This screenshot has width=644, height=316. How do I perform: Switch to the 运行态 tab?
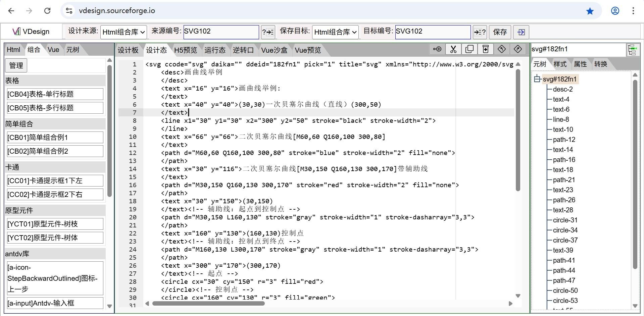pos(215,50)
